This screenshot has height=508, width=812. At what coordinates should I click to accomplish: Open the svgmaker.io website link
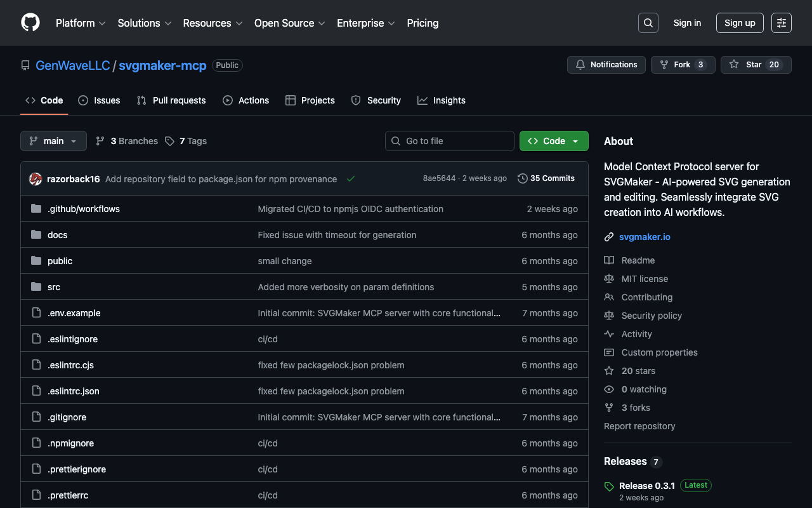645,237
